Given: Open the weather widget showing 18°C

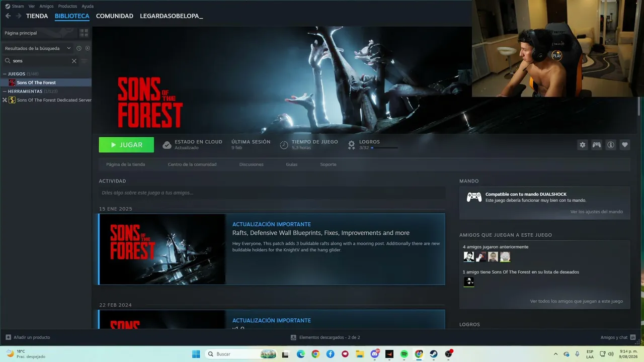Looking at the screenshot, I should coord(26,354).
